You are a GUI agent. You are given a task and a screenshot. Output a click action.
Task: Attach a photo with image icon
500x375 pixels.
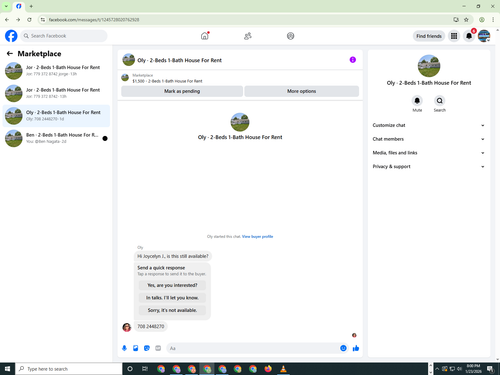(135, 348)
